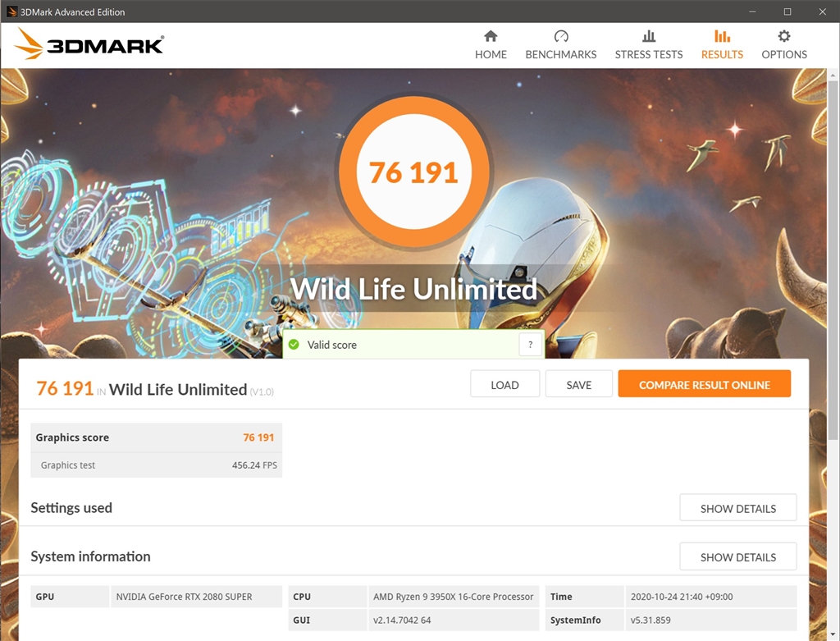Click COMPARE RESULT ONLINE button
Screen dimensions: 840x641
click(704, 384)
